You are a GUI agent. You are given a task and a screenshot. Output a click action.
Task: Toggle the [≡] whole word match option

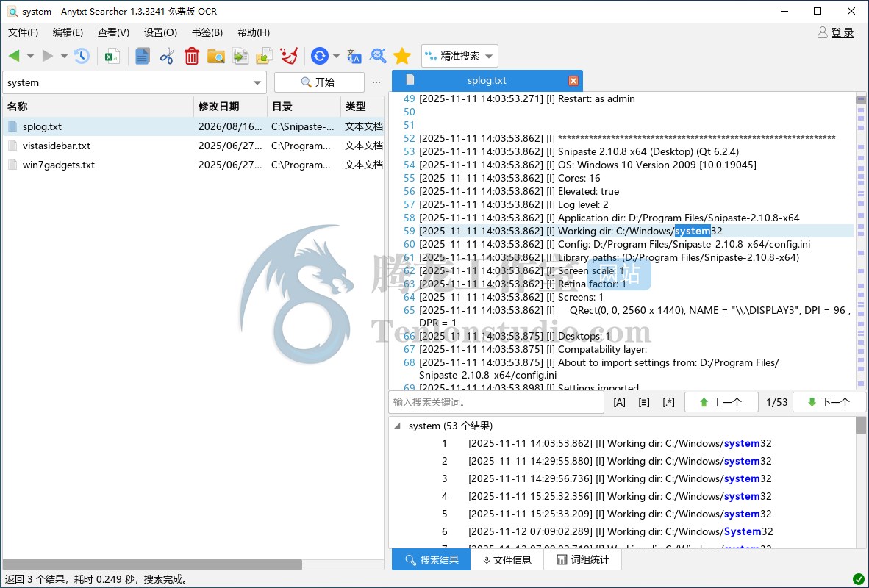[x=644, y=402]
